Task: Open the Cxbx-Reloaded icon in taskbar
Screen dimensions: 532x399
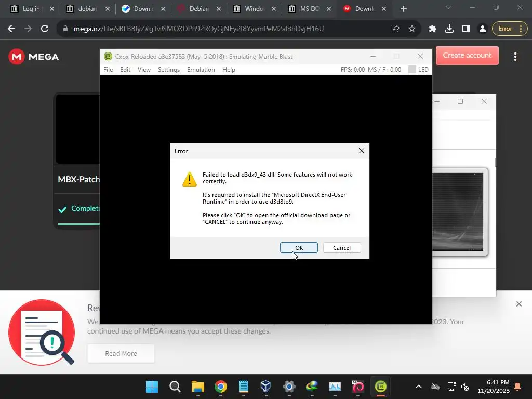Action: coord(381,387)
